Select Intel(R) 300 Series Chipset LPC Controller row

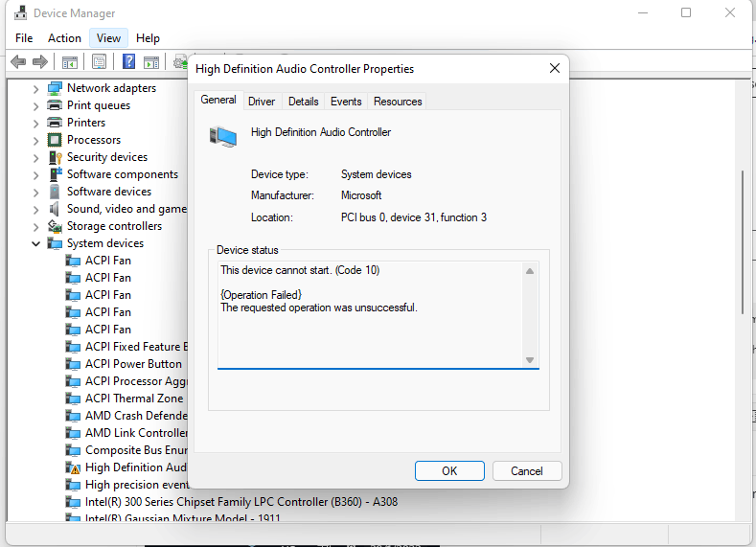[241, 502]
